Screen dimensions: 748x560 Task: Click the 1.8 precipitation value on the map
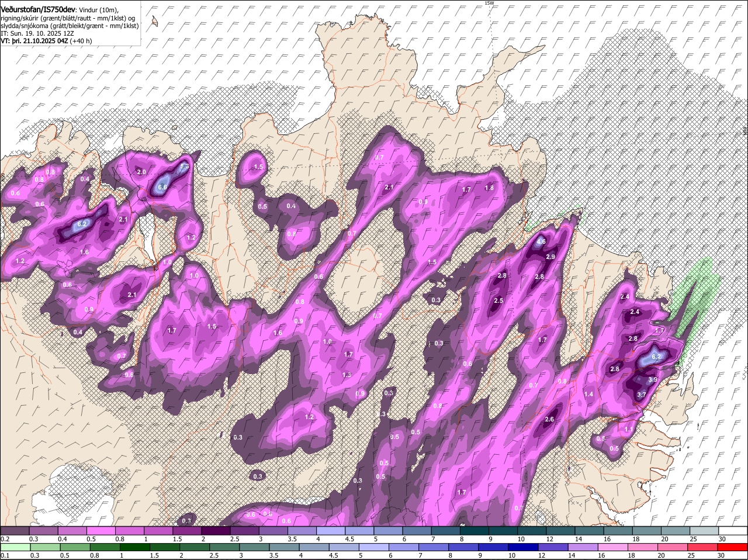490,188
